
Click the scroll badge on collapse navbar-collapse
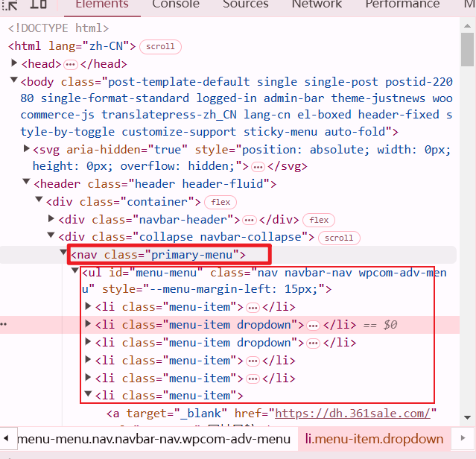(x=339, y=238)
